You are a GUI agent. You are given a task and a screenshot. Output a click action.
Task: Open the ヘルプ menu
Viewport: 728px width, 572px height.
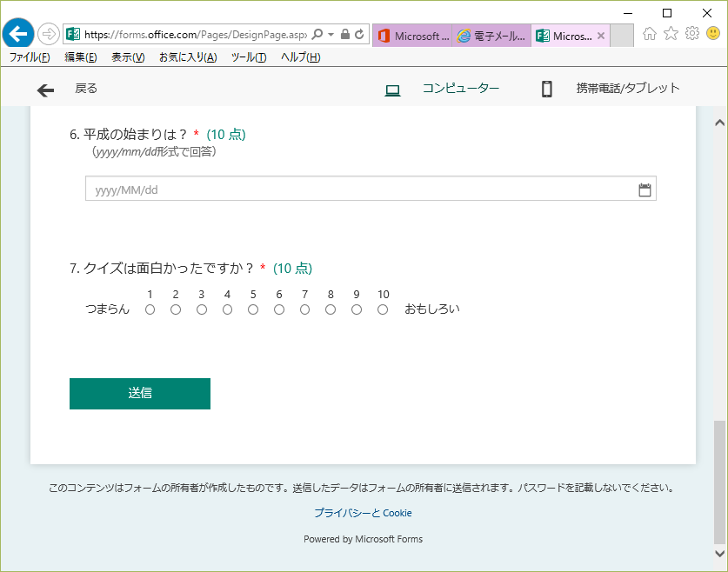point(301,57)
